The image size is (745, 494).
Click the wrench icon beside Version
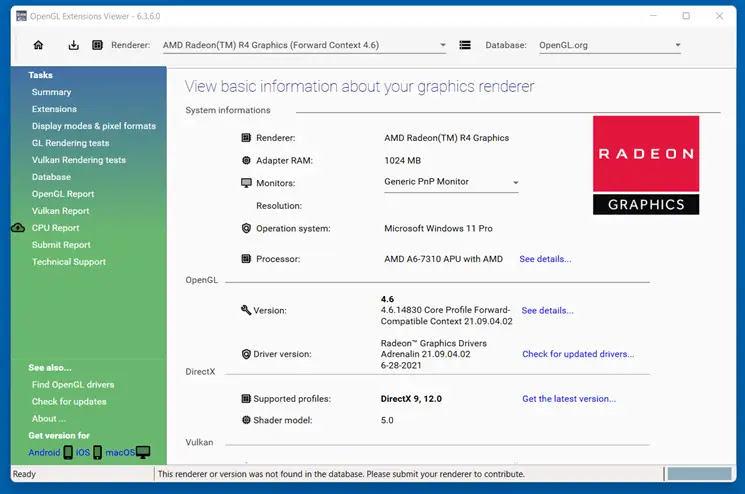tap(246, 310)
